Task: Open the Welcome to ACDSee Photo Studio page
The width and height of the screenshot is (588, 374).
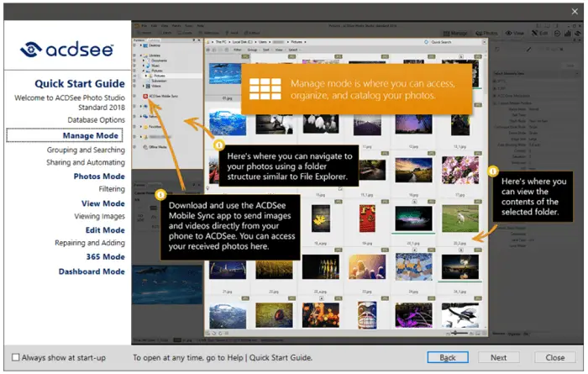Action: 70,103
